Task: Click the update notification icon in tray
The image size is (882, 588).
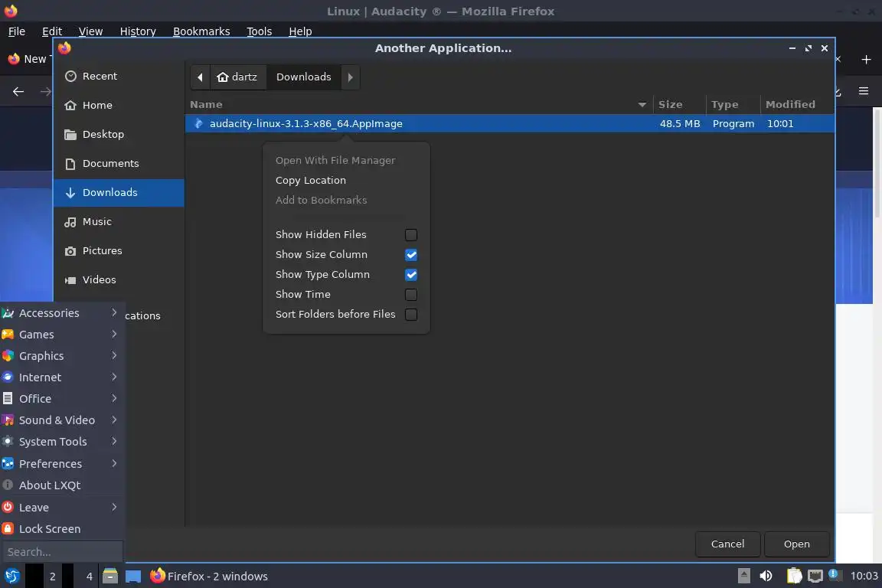Action: (x=835, y=574)
